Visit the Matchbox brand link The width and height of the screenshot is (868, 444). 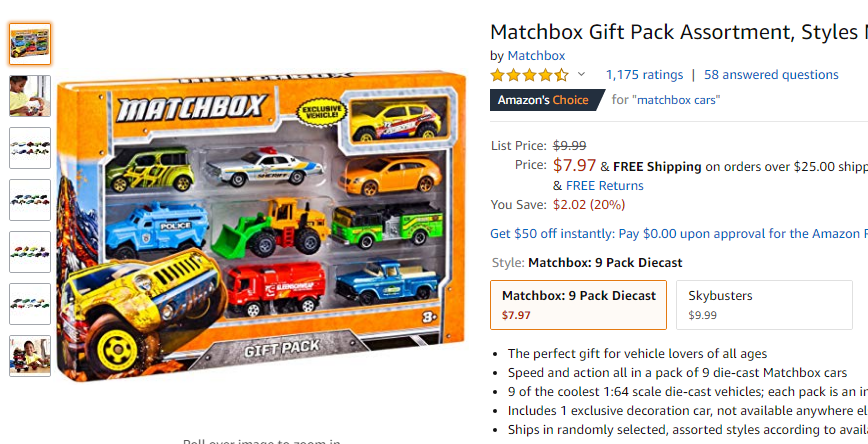(x=536, y=55)
